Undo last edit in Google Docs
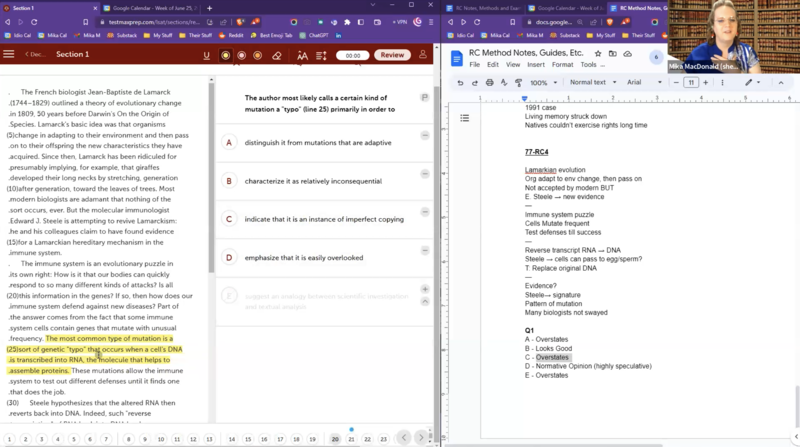Screen dimensions: 800x447 pyautogui.click(x=460, y=82)
